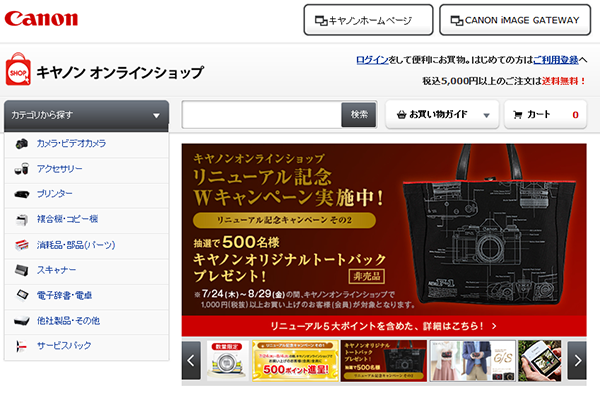Click the lens accessory icon
Screen dimensions: 600x393
(22, 169)
